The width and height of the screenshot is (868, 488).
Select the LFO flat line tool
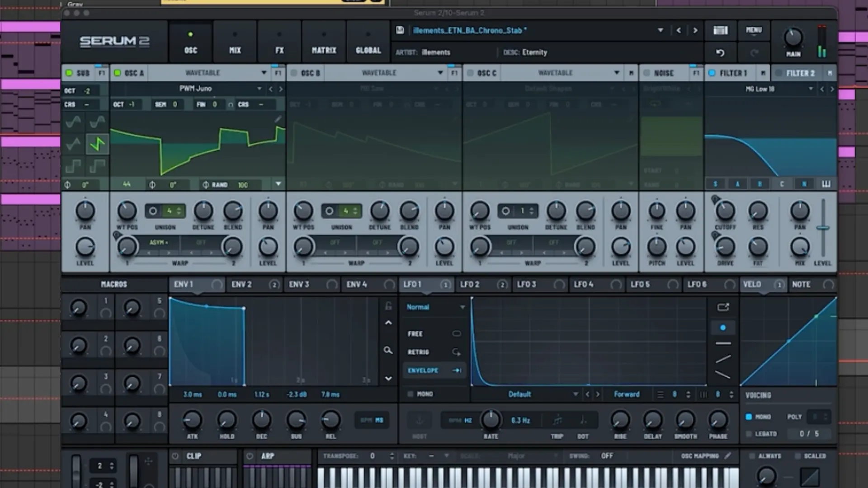coord(723,343)
